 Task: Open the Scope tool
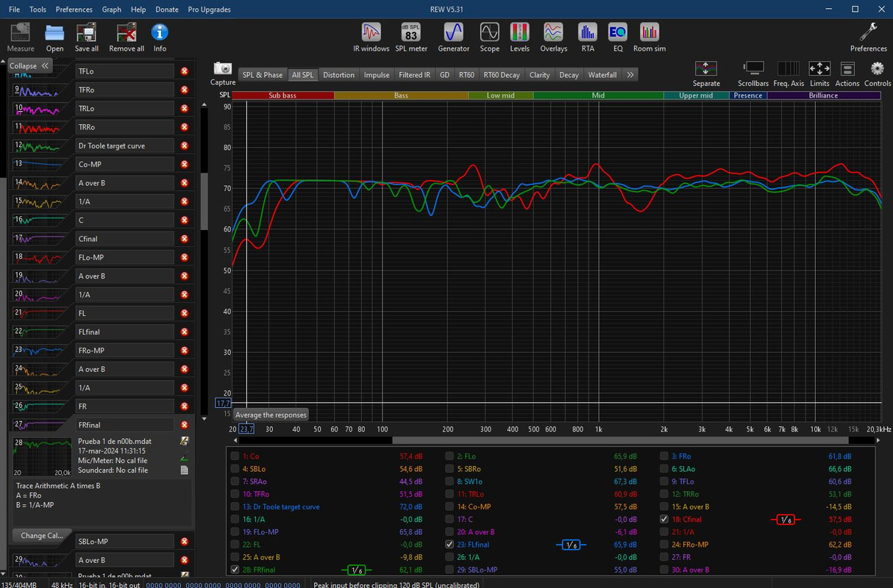(x=490, y=37)
